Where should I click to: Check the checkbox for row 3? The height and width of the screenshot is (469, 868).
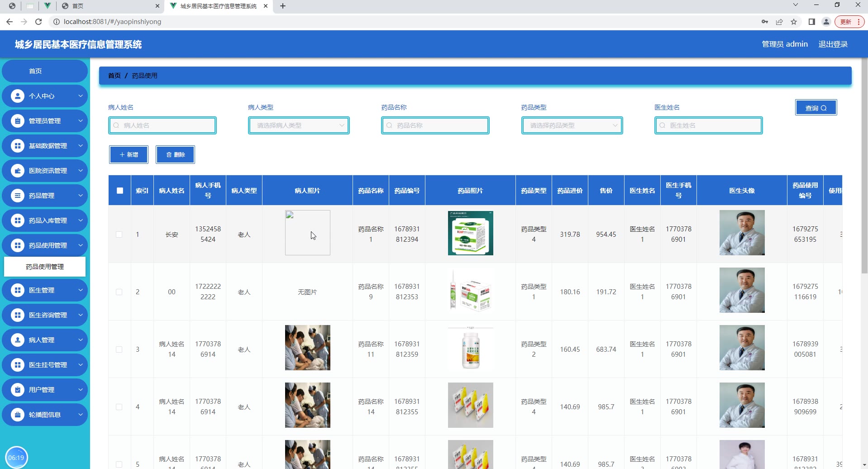(119, 349)
